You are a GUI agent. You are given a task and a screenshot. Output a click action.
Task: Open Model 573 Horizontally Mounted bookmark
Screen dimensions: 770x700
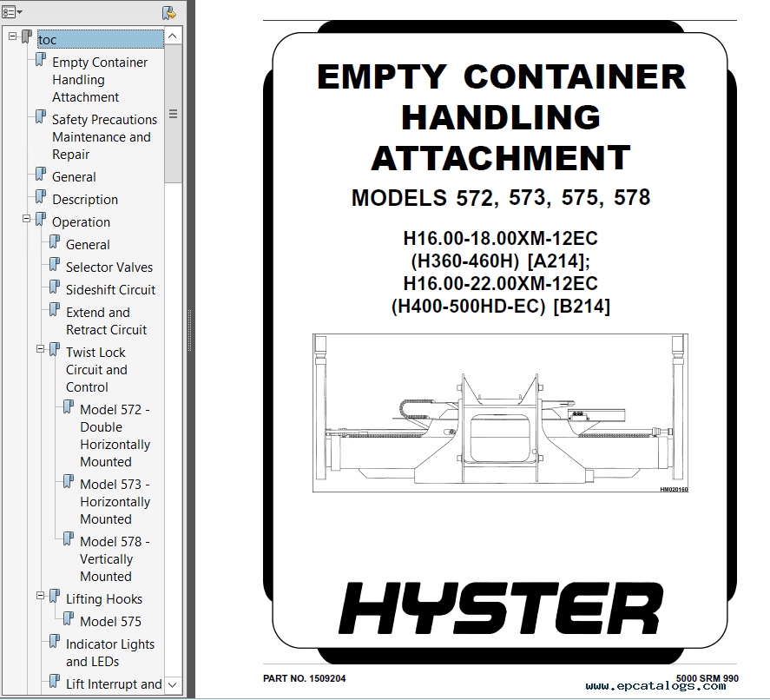pyautogui.click(x=115, y=501)
